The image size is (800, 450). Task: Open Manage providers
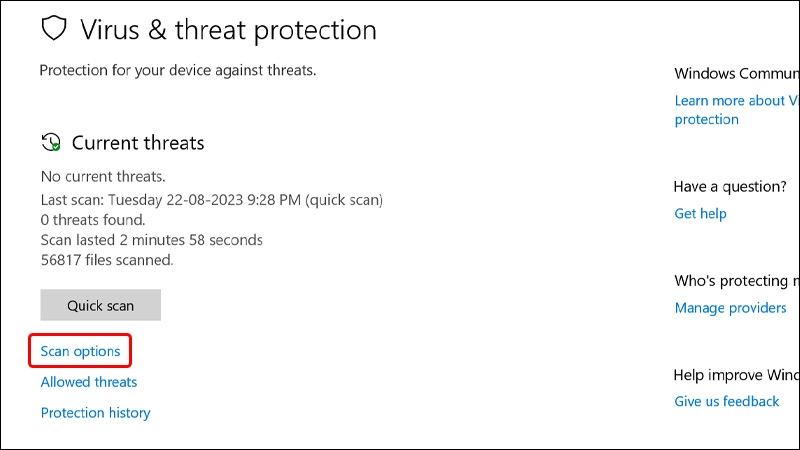point(730,307)
